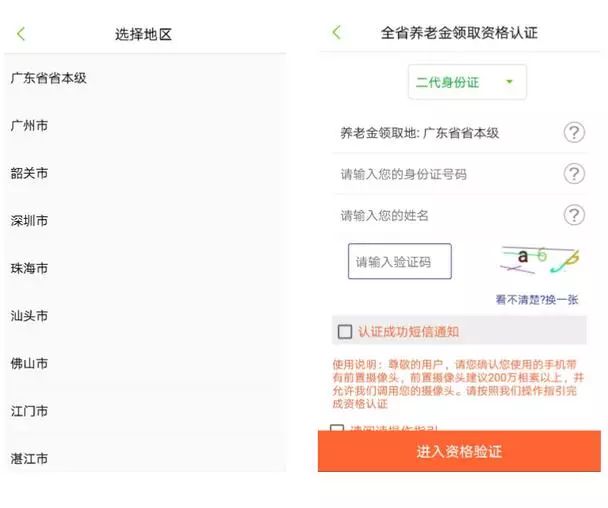
Task: Click the 看不清楚?换一张 link
Action: coord(537,299)
